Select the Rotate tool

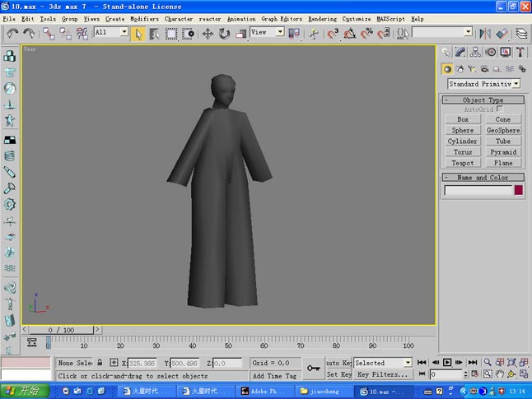(x=224, y=34)
